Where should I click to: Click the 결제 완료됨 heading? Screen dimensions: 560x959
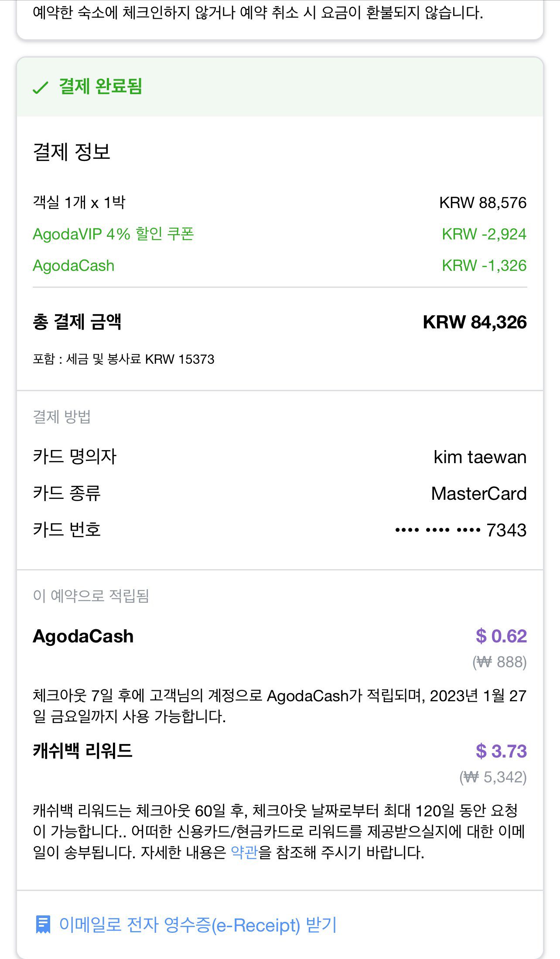(x=100, y=86)
